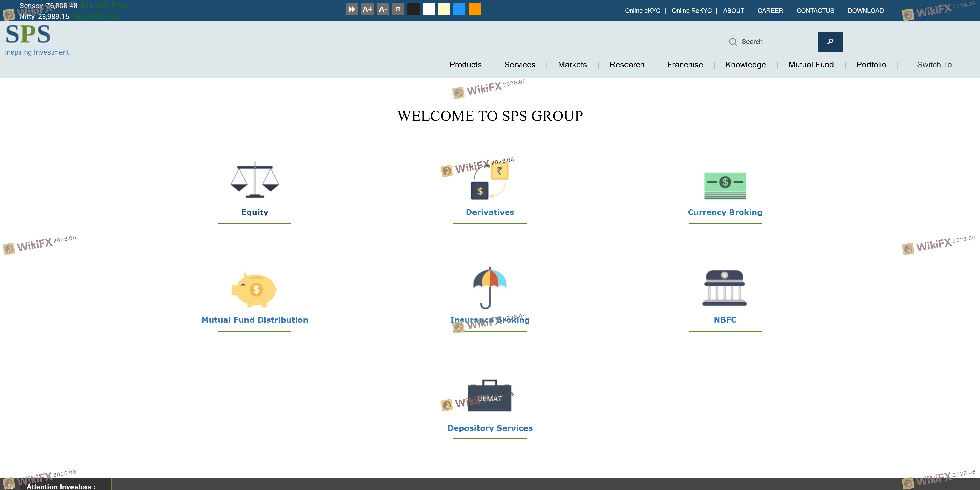Open the Services menu
Image resolution: width=980 pixels, height=490 pixels.
(x=520, y=65)
